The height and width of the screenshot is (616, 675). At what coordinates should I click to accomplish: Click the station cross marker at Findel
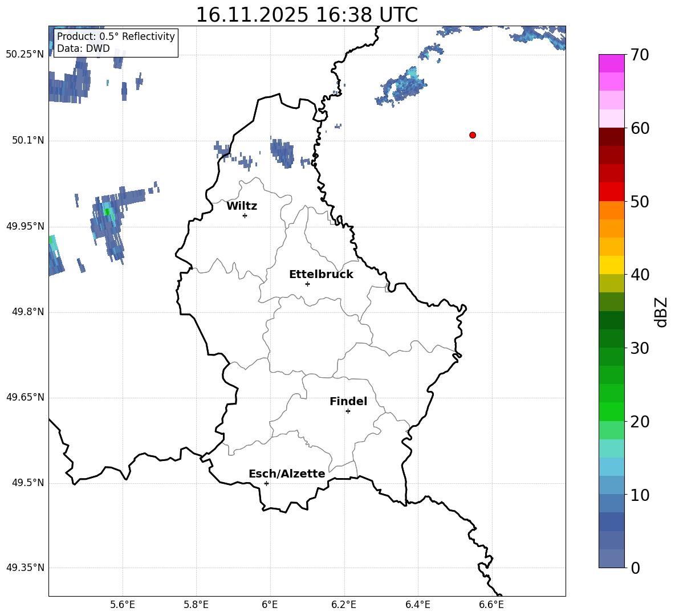(348, 411)
